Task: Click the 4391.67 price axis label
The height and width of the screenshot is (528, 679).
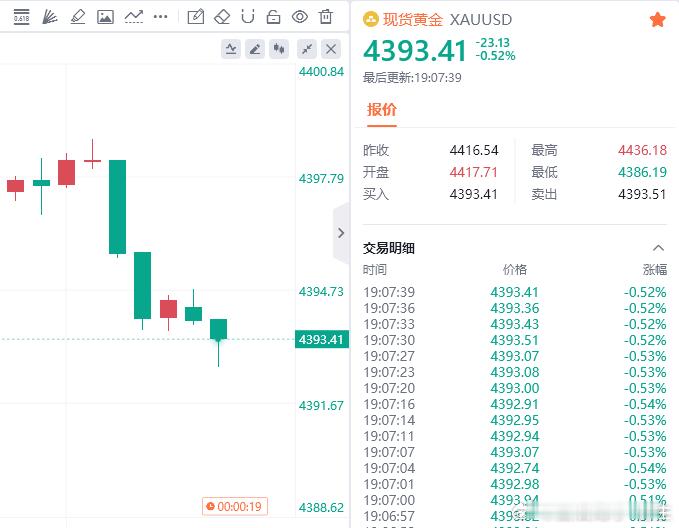Action: tap(321, 406)
